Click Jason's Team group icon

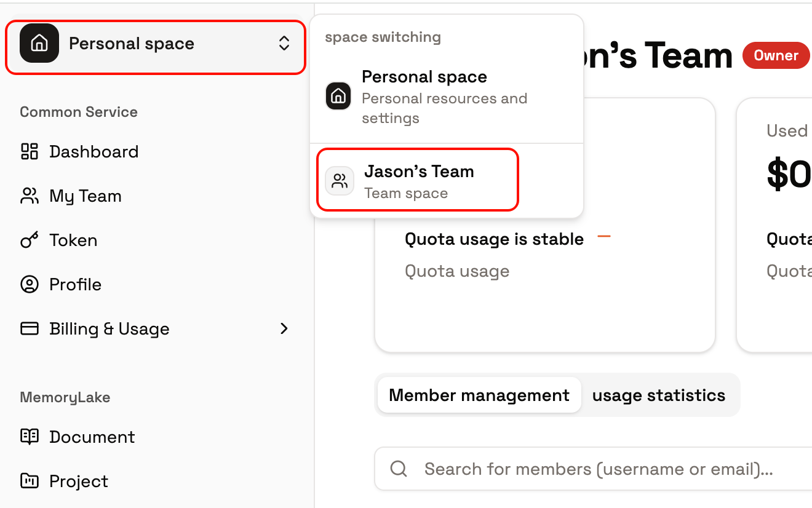(x=340, y=181)
